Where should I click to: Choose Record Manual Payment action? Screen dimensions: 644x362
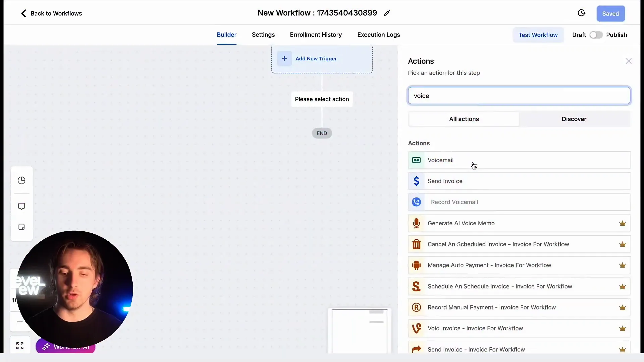pyautogui.click(x=519, y=307)
